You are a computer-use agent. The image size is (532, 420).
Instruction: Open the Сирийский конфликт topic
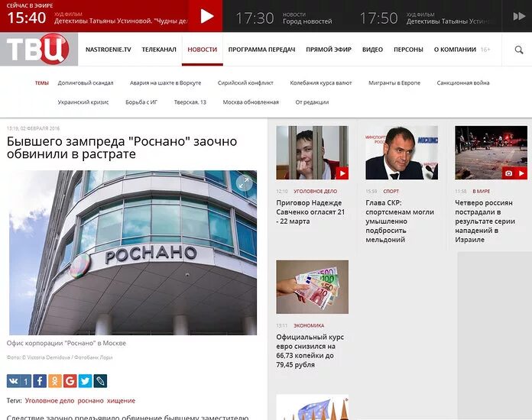(x=245, y=82)
